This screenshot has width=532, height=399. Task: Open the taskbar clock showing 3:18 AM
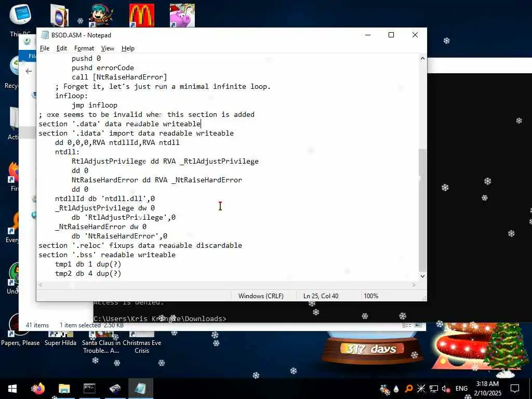(487, 389)
